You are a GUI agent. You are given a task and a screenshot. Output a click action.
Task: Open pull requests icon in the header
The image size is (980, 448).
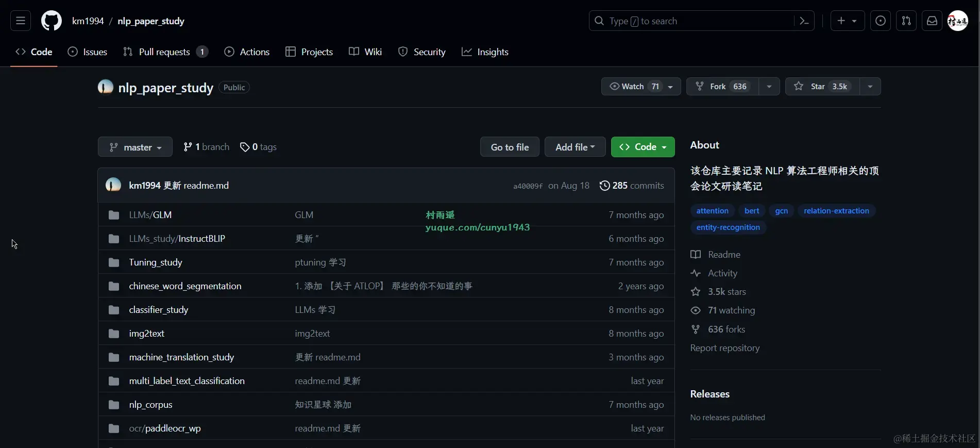906,21
